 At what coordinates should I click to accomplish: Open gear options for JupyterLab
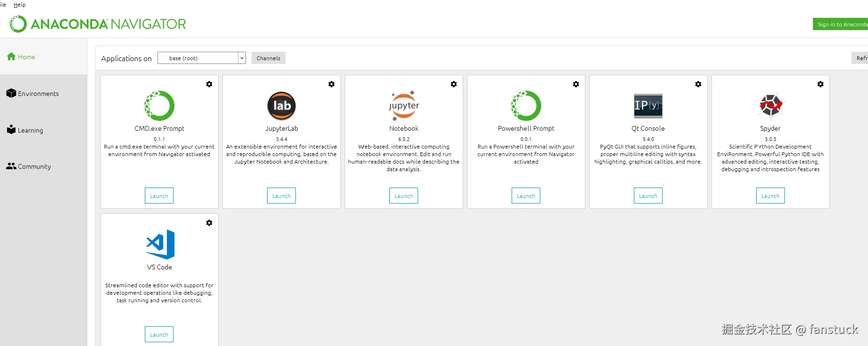click(331, 84)
